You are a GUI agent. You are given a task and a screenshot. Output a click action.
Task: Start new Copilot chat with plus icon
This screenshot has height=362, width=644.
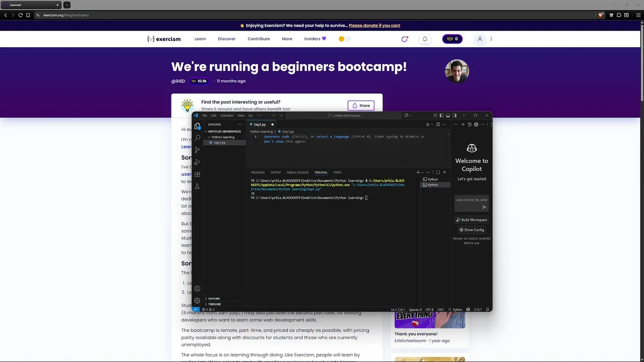pos(463,124)
